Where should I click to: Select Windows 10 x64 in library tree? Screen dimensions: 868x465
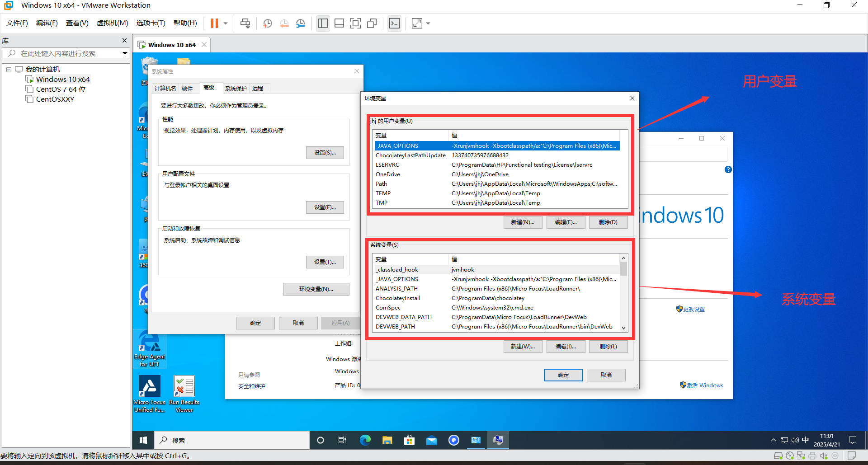click(x=63, y=79)
